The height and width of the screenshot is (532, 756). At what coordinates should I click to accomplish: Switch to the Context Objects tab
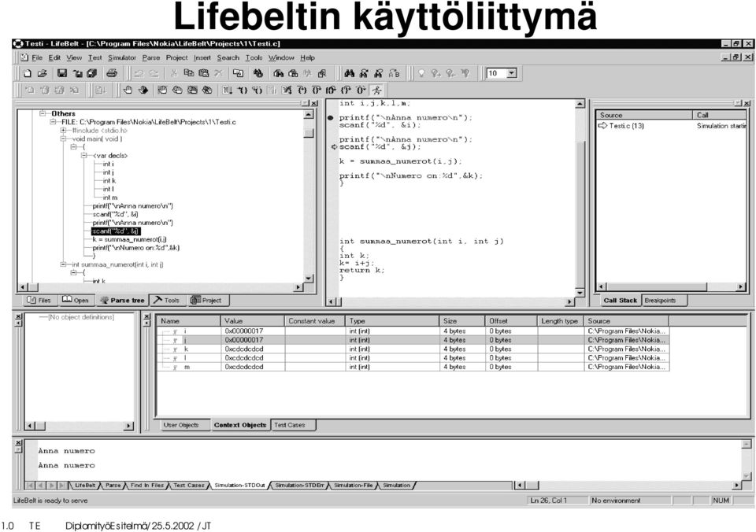pyautogui.click(x=239, y=425)
